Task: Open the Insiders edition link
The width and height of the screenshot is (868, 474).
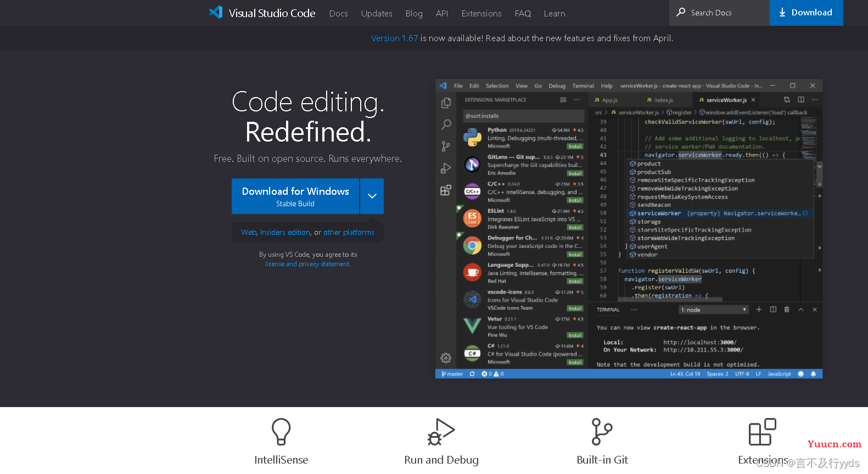Action: click(x=285, y=232)
